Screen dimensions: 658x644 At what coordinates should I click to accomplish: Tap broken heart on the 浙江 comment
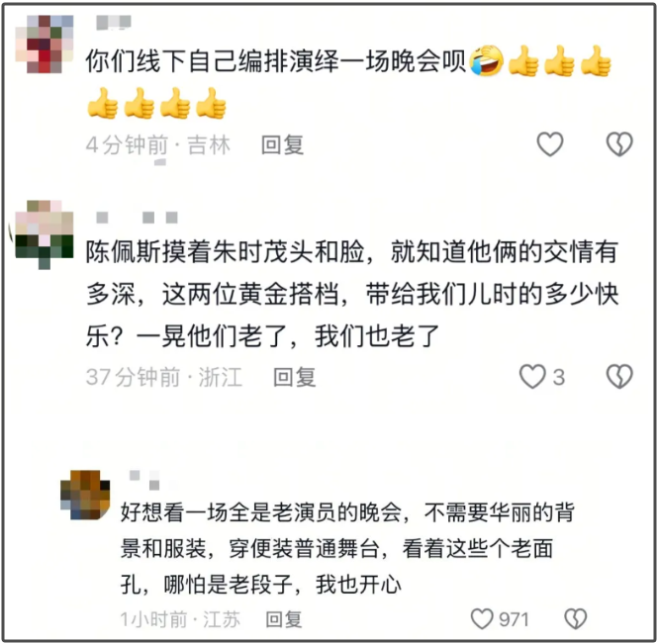tap(619, 376)
